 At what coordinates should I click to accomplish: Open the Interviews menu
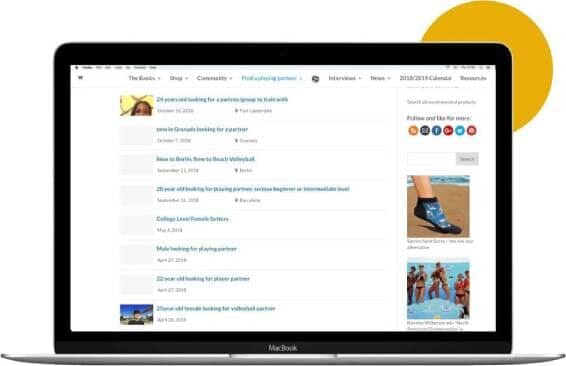pyautogui.click(x=345, y=78)
